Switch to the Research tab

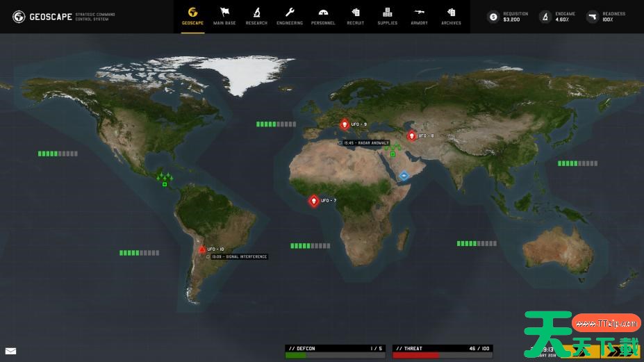coord(256,16)
